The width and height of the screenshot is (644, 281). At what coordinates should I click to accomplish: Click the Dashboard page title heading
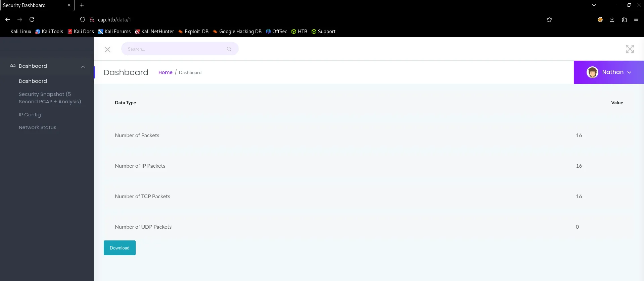tap(126, 72)
